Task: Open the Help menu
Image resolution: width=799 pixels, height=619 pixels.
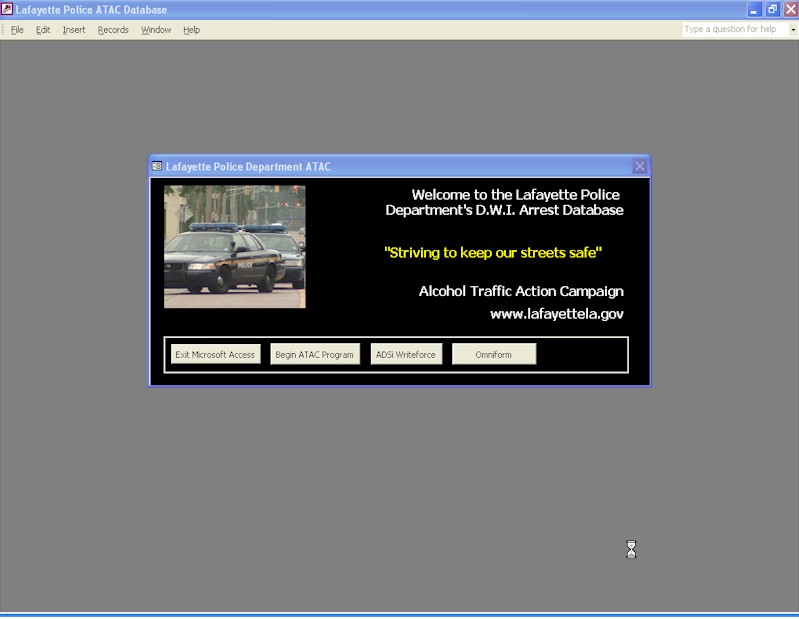Action: pos(191,30)
